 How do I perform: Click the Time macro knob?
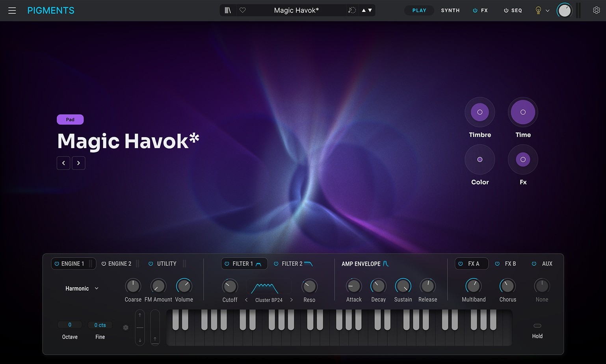[523, 112]
